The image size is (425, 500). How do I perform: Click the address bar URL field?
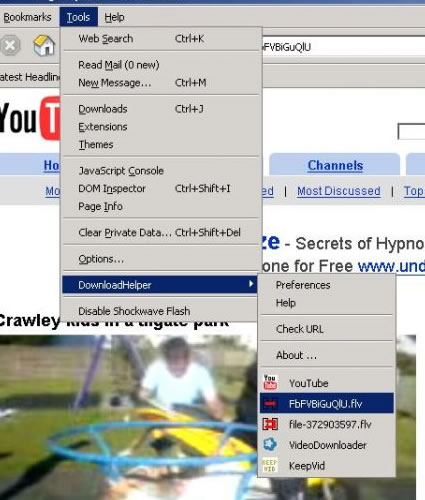pos(343,47)
